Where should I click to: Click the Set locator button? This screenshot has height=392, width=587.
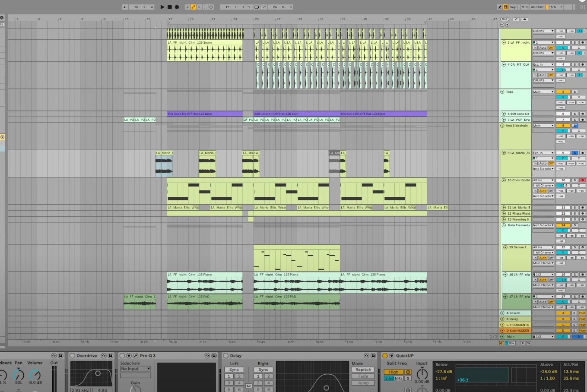point(505,19)
